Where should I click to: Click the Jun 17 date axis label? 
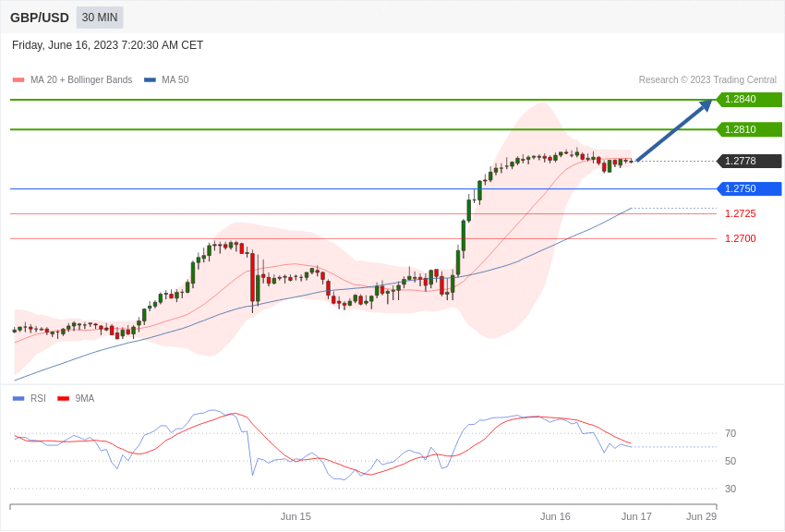pos(636,516)
